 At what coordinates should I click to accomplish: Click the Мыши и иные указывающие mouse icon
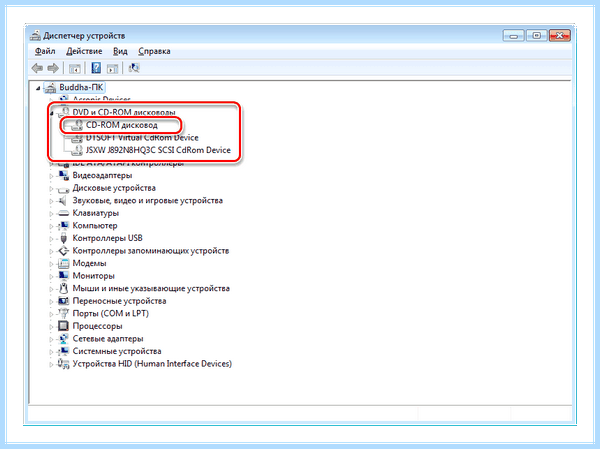tap(63, 289)
